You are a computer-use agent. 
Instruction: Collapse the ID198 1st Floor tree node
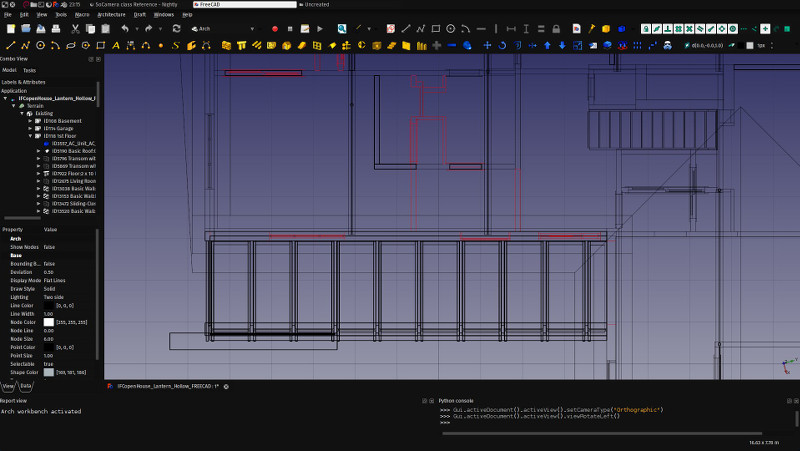[x=30, y=135]
